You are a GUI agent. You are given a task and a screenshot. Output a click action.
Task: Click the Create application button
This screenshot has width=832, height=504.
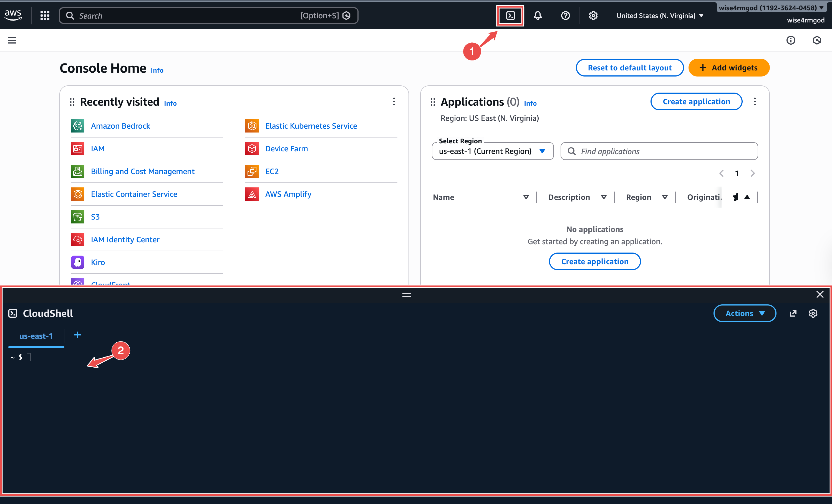coord(696,101)
